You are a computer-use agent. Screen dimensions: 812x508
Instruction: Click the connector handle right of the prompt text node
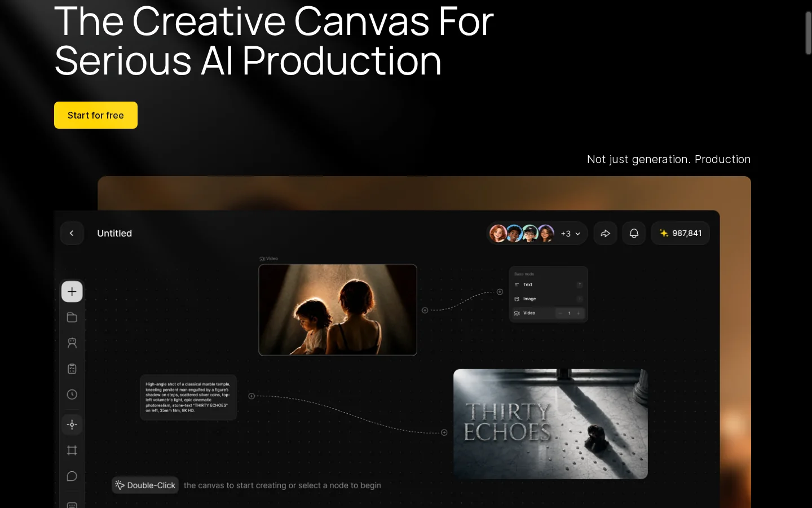tap(251, 396)
